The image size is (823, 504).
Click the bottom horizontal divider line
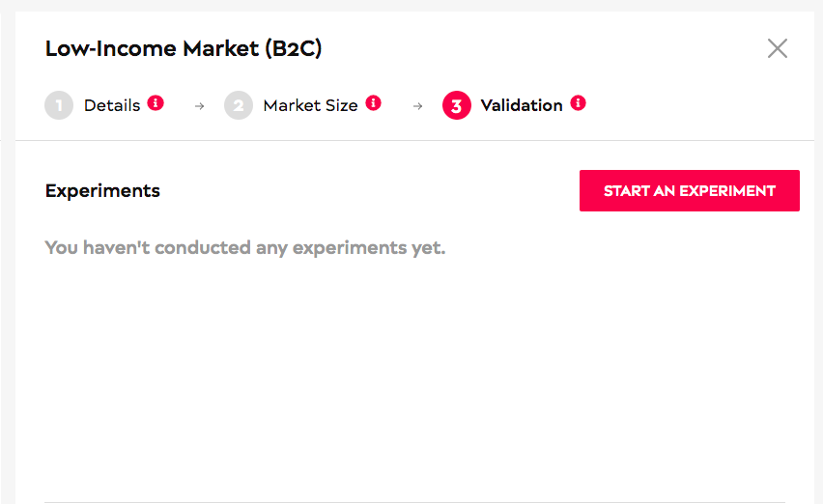[x=414, y=502]
